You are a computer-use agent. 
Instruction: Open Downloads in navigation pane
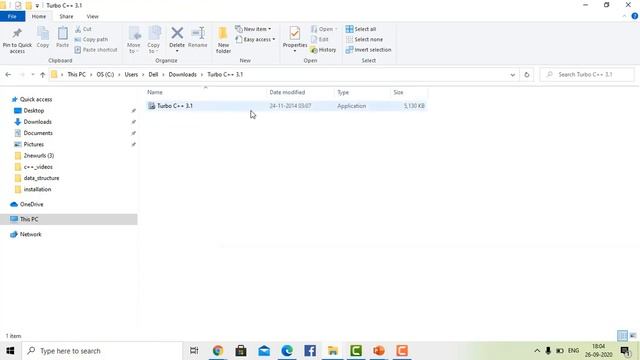[37, 122]
